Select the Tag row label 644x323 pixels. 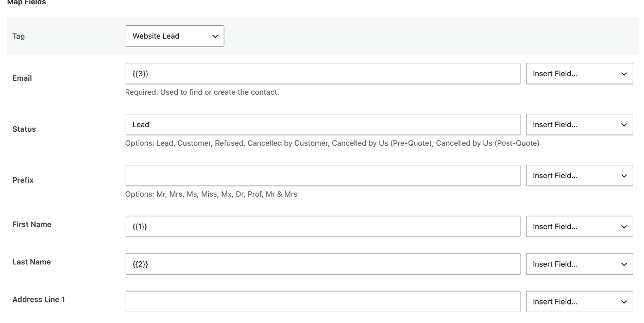(x=19, y=37)
